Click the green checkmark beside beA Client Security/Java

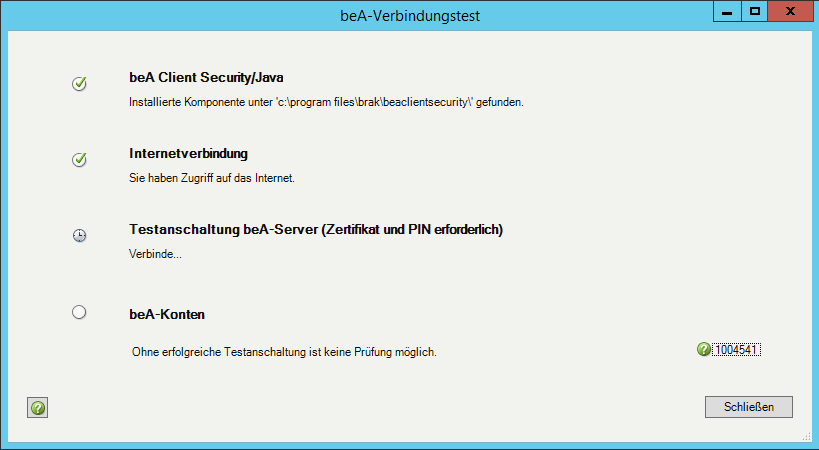pos(80,84)
